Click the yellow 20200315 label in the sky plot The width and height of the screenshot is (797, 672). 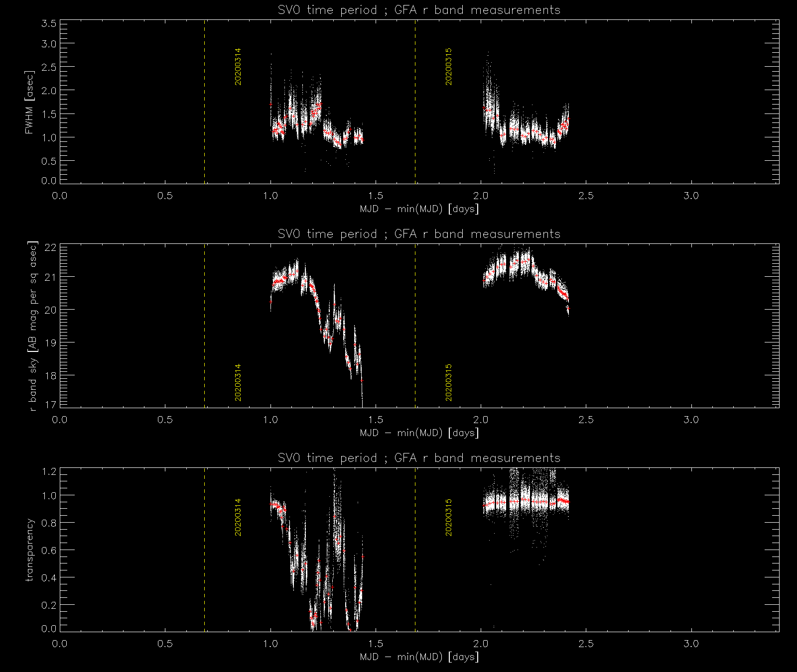[x=449, y=382]
